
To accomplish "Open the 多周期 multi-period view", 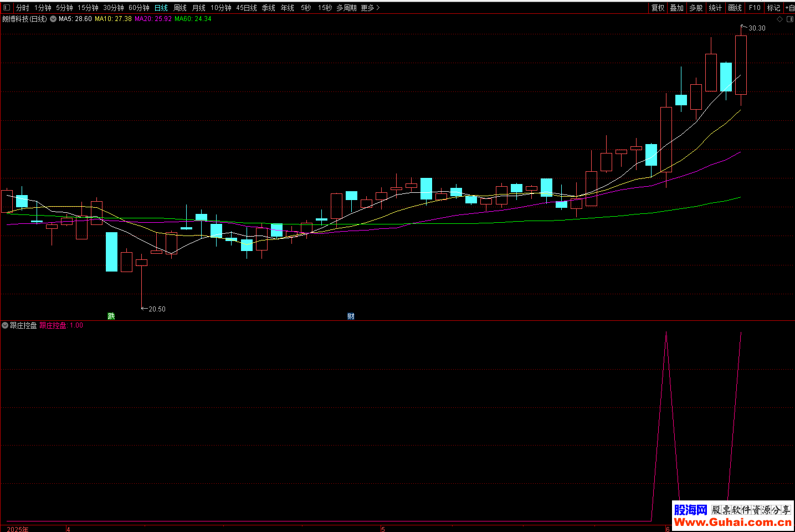I will tap(347, 8).
